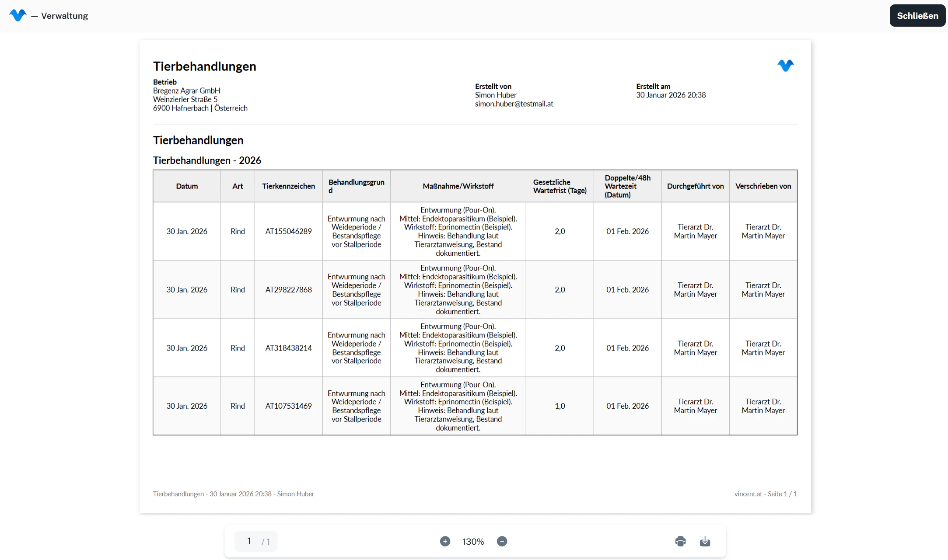The height and width of the screenshot is (560, 948).
Task: Click the 1,0 Wartefrist value cell
Action: point(560,406)
